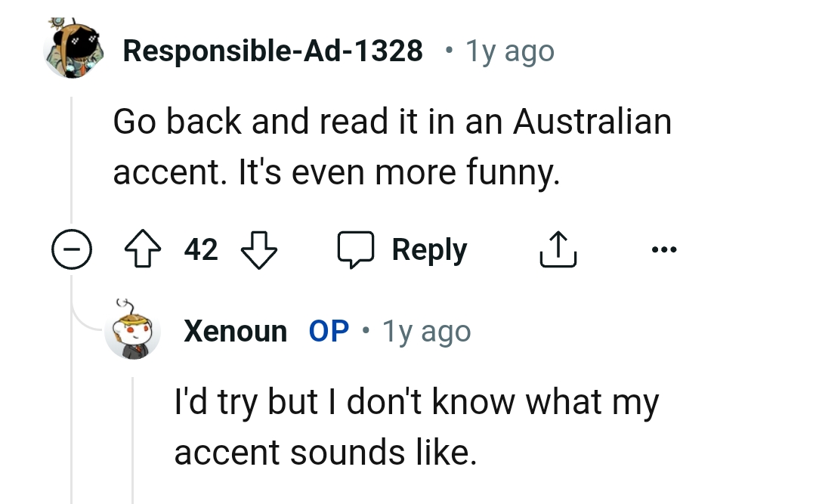Open Responsible-Ad-1328's profile by clicking the username
The width and height of the screenshot is (816, 504).
tap(274, 50)
